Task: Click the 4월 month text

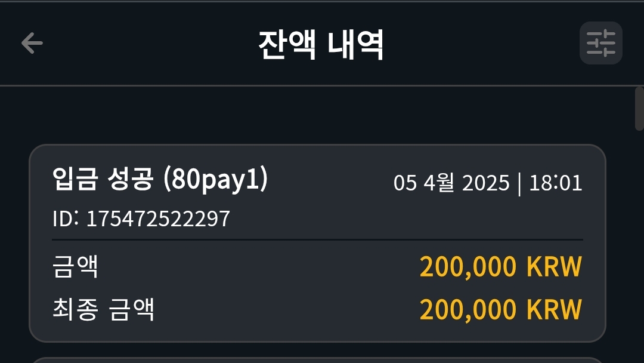Action: 439,183
